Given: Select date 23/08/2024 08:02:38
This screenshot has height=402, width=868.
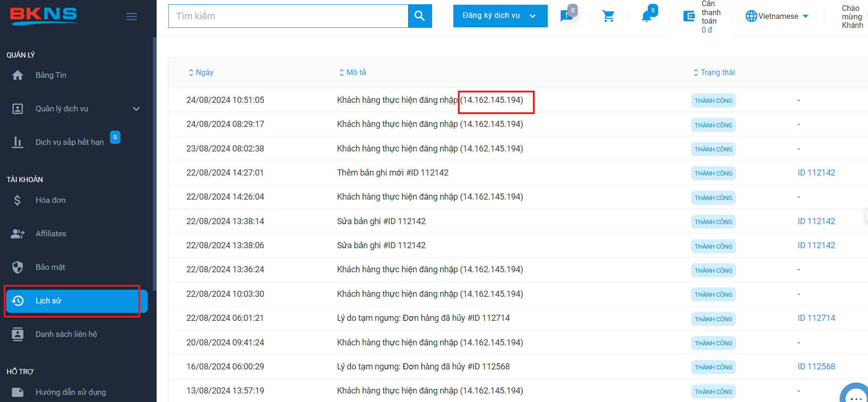Looking at the screenshot, I should point(225,149).
